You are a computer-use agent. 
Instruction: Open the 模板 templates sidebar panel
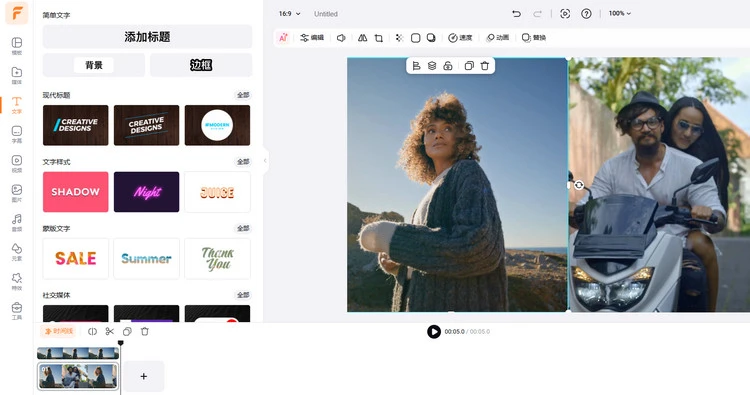(x=16, y=46)
